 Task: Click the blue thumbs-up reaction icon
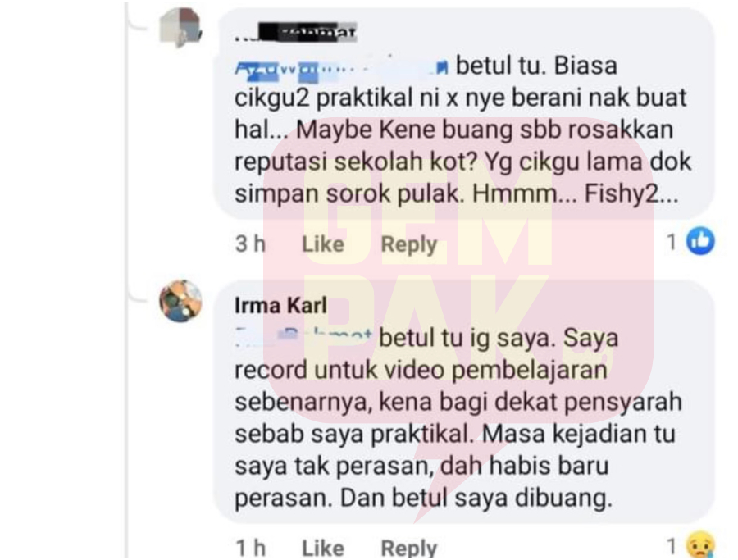[700, 241]
